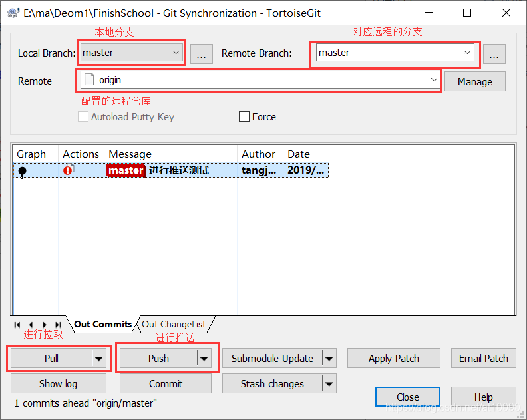Close the window with title bar X
This screenshot has height=420, width=527.
coord(506,13)
